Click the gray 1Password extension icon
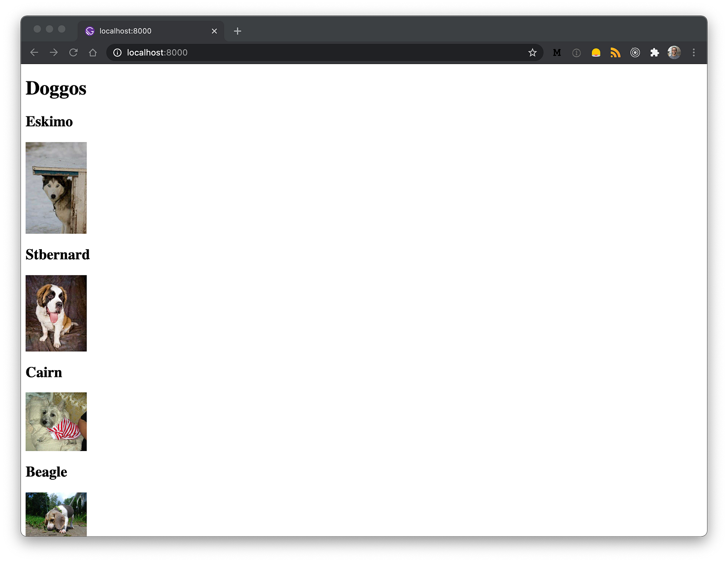Image resolution: width=728 pixels, height=562 pixels. click(x=576, y=53)
